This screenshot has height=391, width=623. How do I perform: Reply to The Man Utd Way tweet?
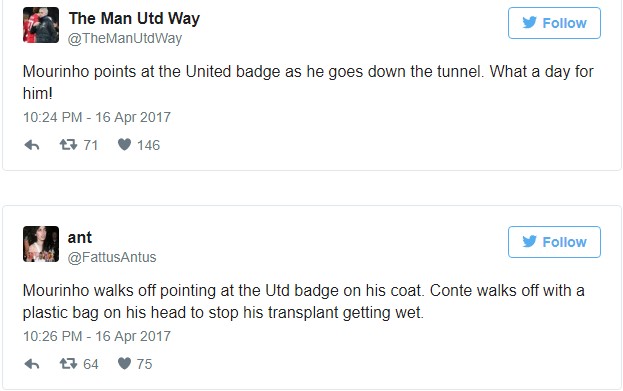(32, 145)
